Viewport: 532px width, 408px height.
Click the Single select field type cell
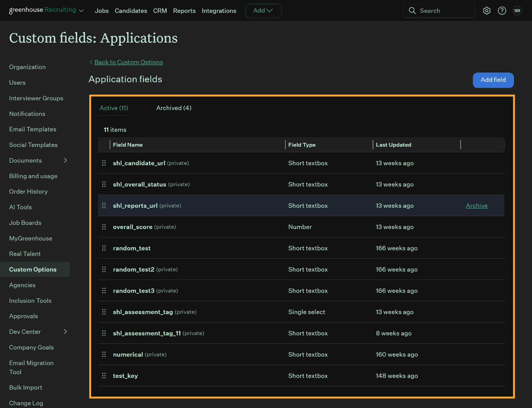[307, 312]
